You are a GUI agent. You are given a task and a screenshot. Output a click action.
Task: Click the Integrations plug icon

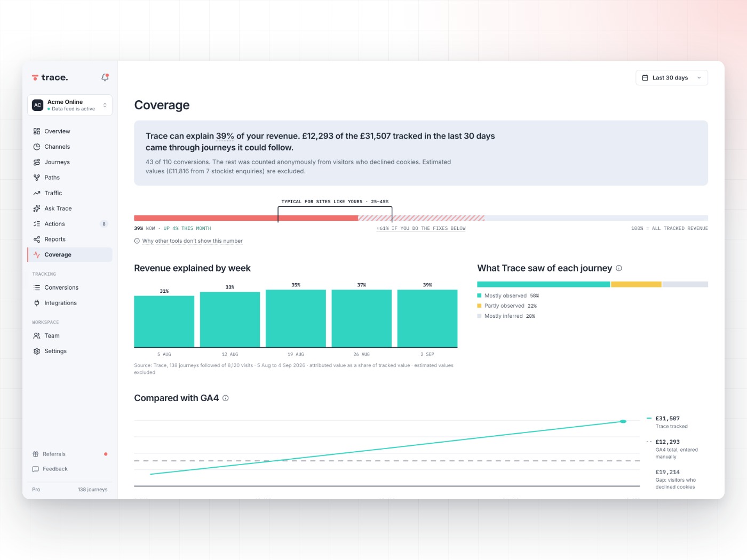click(x=37, y=303)
